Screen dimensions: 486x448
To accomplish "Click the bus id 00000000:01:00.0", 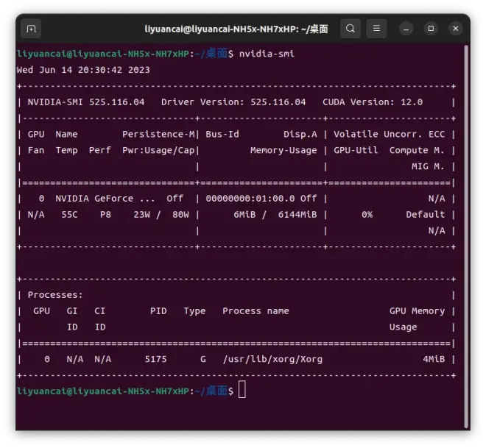I will pyautogui.click(x=250, y=199).
